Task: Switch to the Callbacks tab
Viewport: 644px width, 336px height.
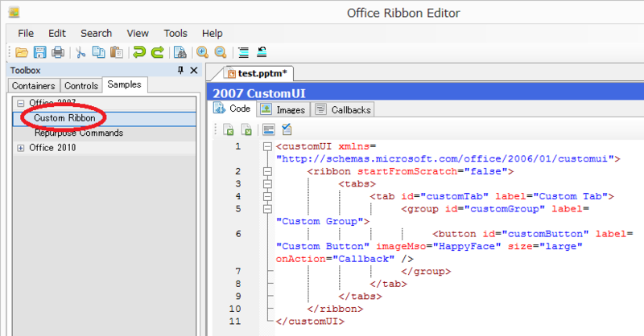Action: coord(343,110)
